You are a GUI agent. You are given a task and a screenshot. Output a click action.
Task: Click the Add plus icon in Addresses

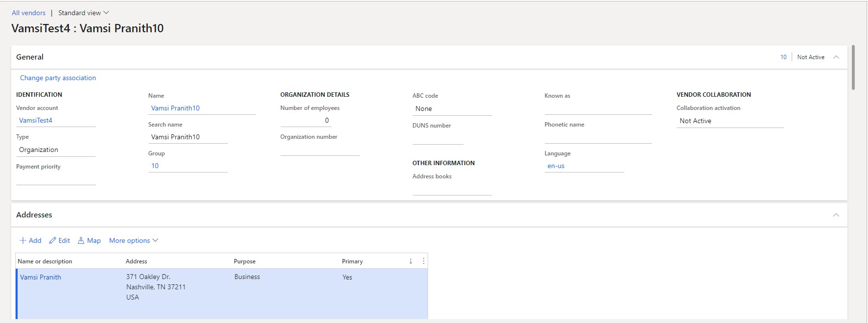23,240
